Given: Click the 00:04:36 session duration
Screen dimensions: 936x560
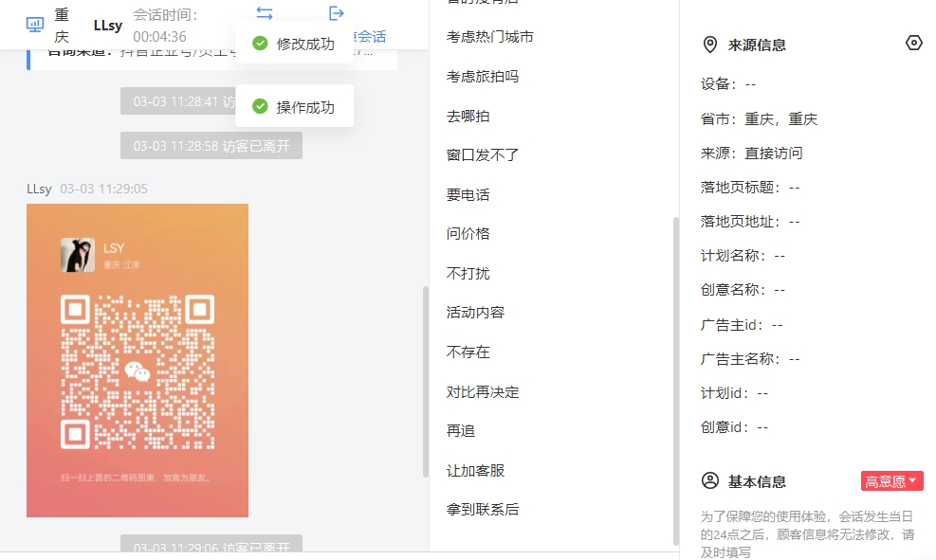Looking at the screenshot, I should (x=159, y=37).
